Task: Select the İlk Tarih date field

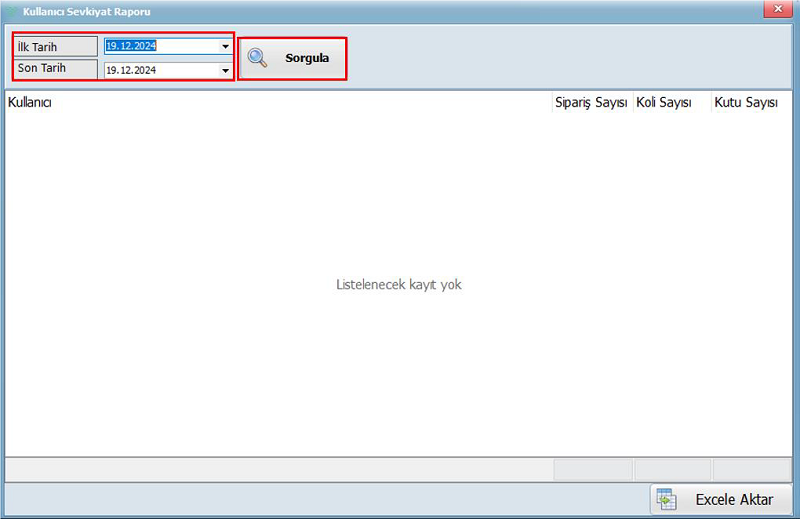Action: point(160,47)
